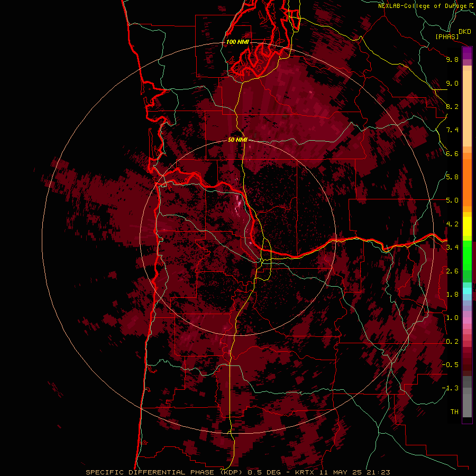Click the 0.2 legend value

coord(452,342)
